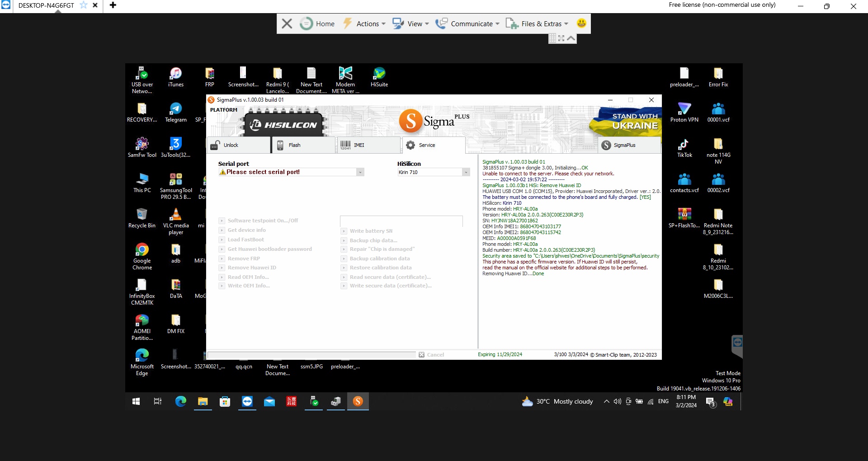Open the View menu in remote toolbar
This screenshot has height=461, width=868.
click(410, 24)
